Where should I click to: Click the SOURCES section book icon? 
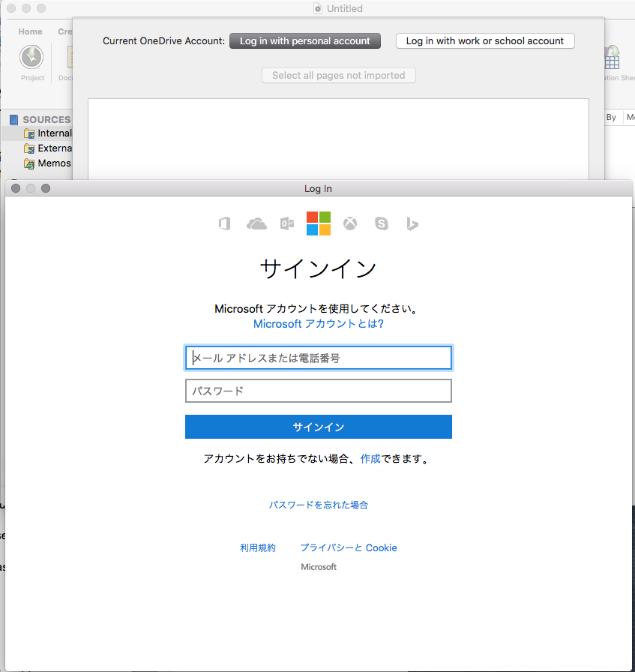14,119
